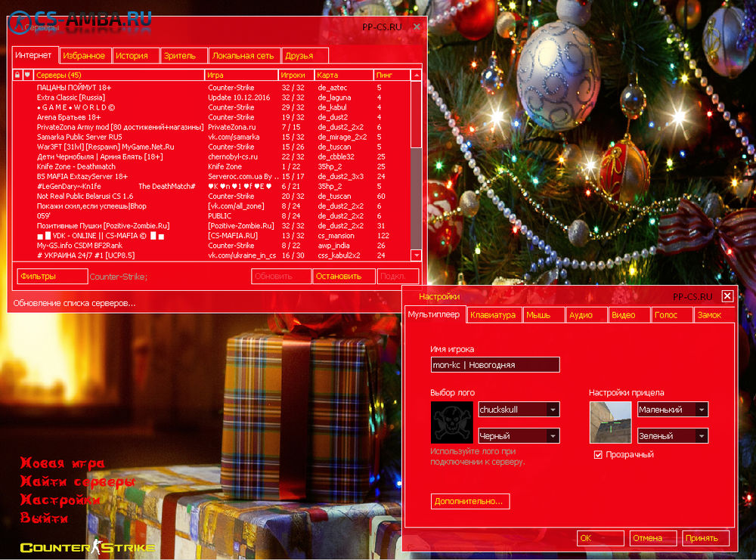Image resolution: width=756 pixels, height=560 pixels.
Task: Open the Замок settings tab
Action: click(714, 314)
